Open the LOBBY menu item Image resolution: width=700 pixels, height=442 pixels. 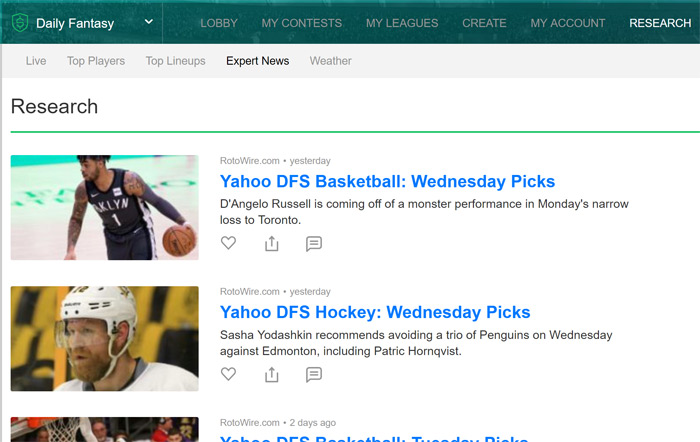tap(219, 23)
